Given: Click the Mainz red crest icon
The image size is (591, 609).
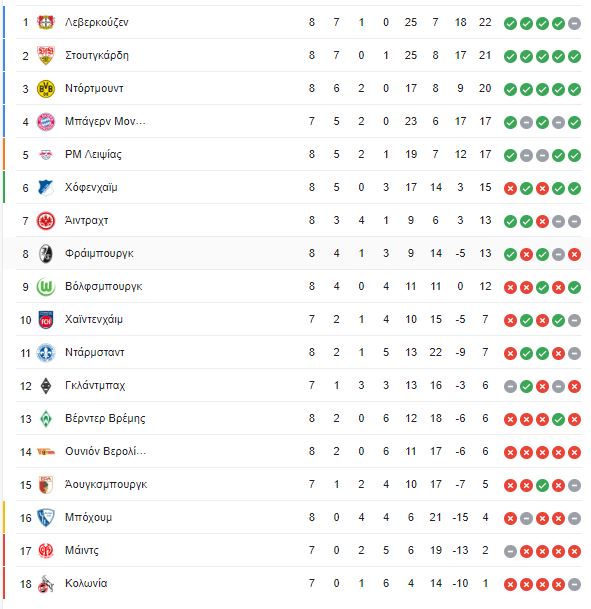Looking at the screenshot, I should (x=45, y=551).
